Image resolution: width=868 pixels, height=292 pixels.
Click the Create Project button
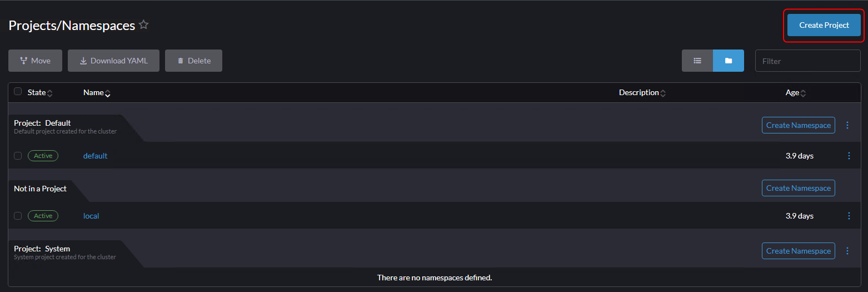pyautogui.click(x=824, y=25)
